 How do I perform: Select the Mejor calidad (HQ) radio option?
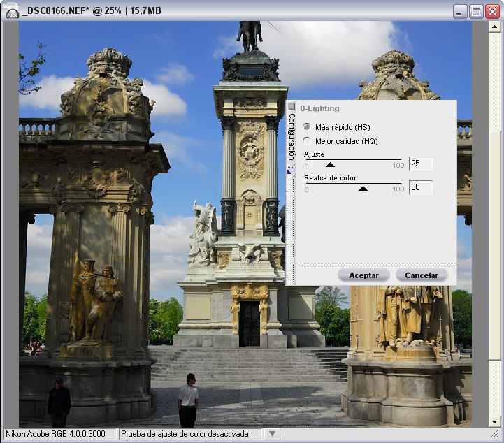307,141
